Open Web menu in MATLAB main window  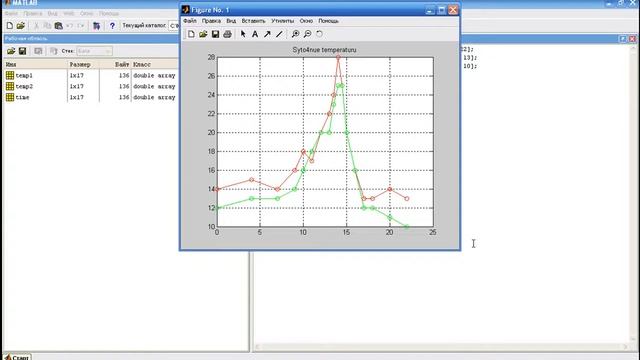(69, 13)
